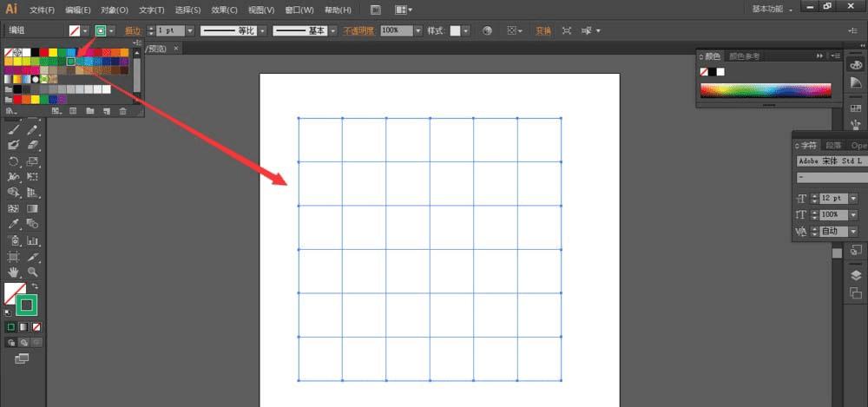Open font size 12 pt dropdown
The image size is (868, 407).
[853, 198]
